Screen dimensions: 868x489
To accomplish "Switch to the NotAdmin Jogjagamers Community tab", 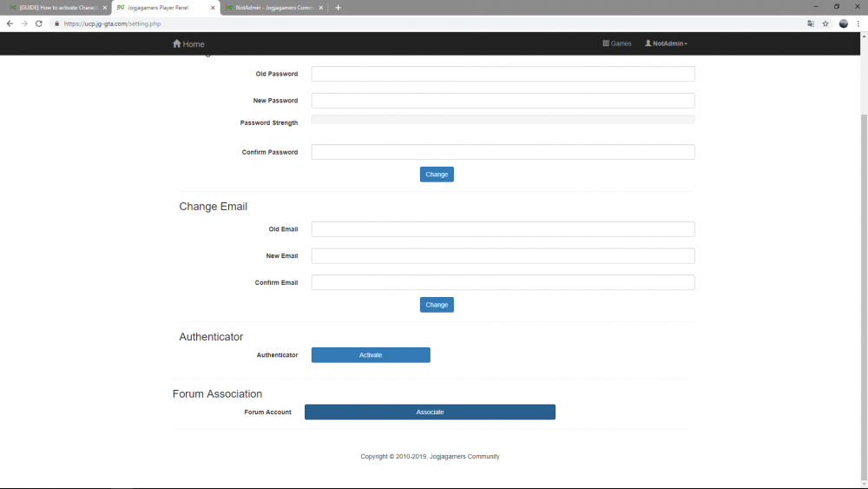I will [x=273, y=8].
